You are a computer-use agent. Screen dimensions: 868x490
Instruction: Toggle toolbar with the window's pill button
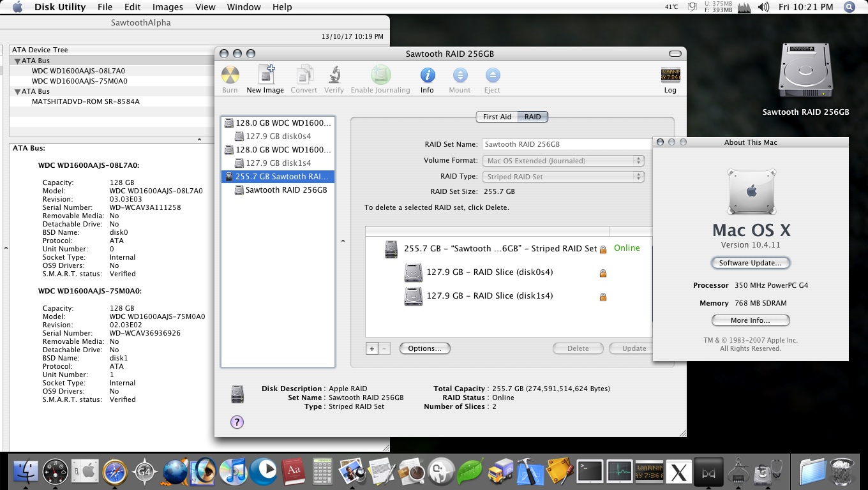[x=675, y=54]
